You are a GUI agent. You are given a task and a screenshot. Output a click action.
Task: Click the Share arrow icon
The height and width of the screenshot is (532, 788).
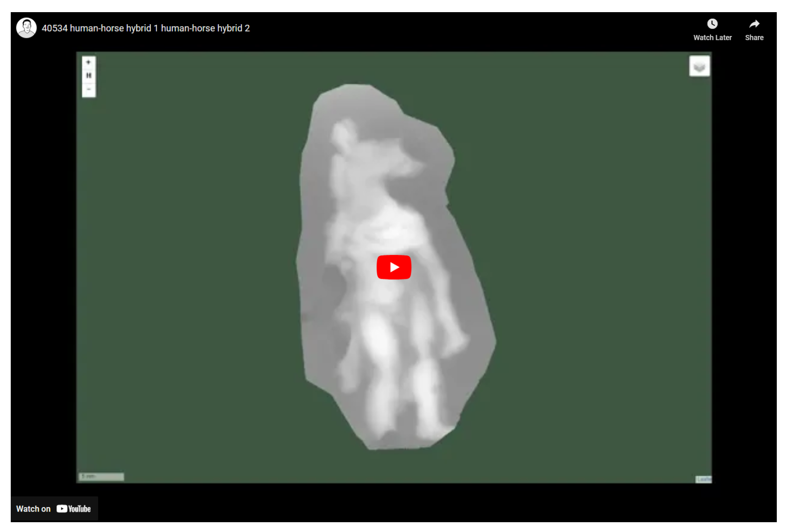coord(754,24)
